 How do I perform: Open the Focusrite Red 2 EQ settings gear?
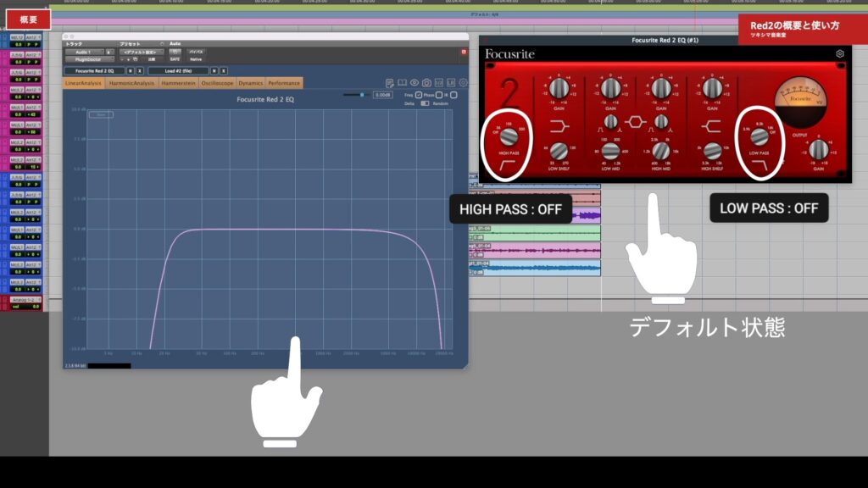[840, 53]
